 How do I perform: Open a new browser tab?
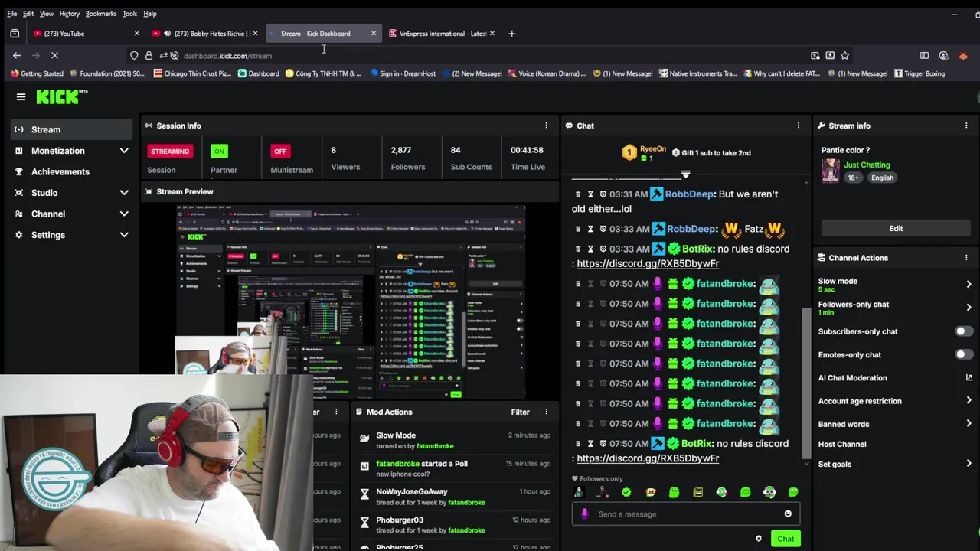[512, 34]
